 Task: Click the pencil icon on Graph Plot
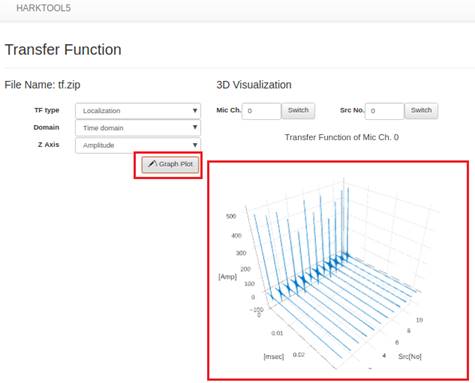(x=152, y=164)
